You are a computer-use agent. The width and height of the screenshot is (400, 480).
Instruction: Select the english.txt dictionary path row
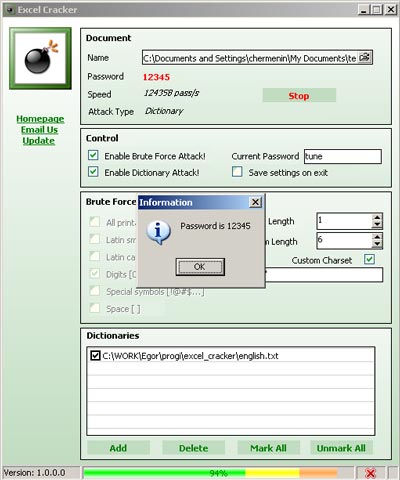point(231,356)
